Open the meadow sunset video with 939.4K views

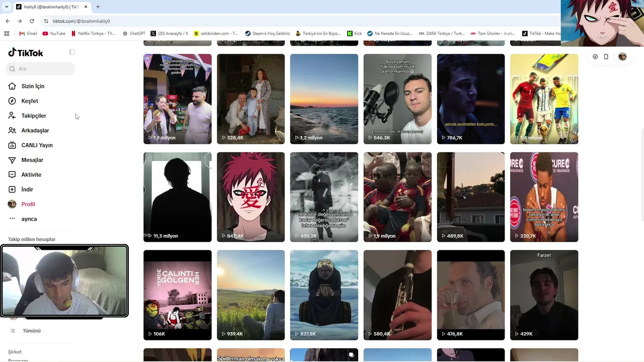(x=251, y=295)
